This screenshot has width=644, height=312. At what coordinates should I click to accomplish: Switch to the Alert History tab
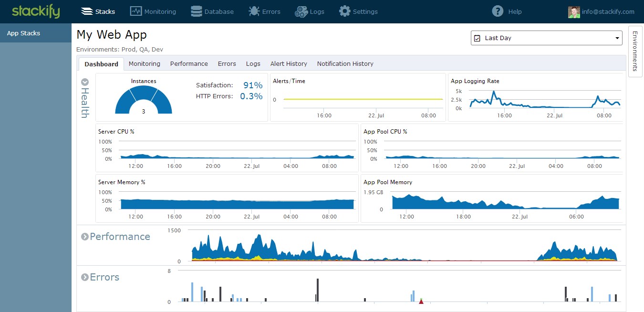(x=289, y=64)
